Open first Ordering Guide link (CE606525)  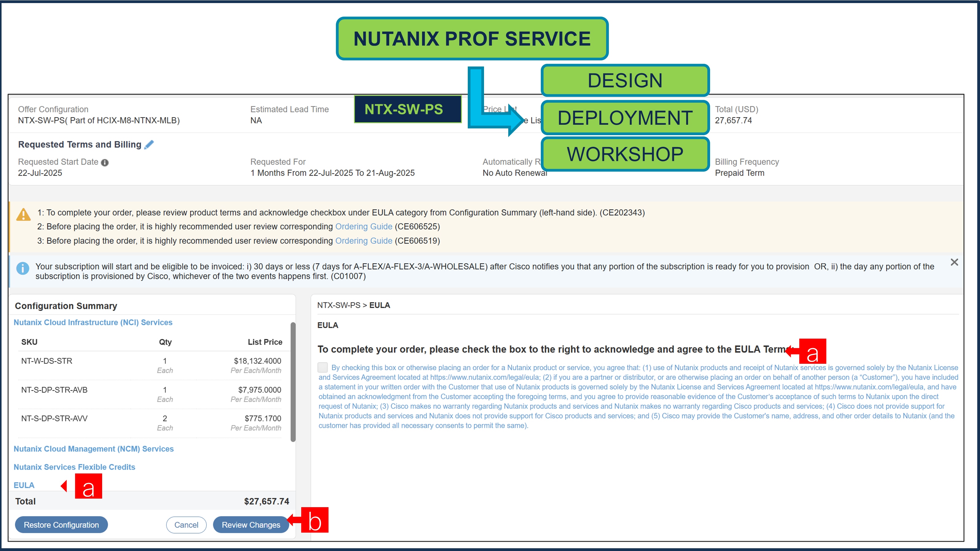363,226
